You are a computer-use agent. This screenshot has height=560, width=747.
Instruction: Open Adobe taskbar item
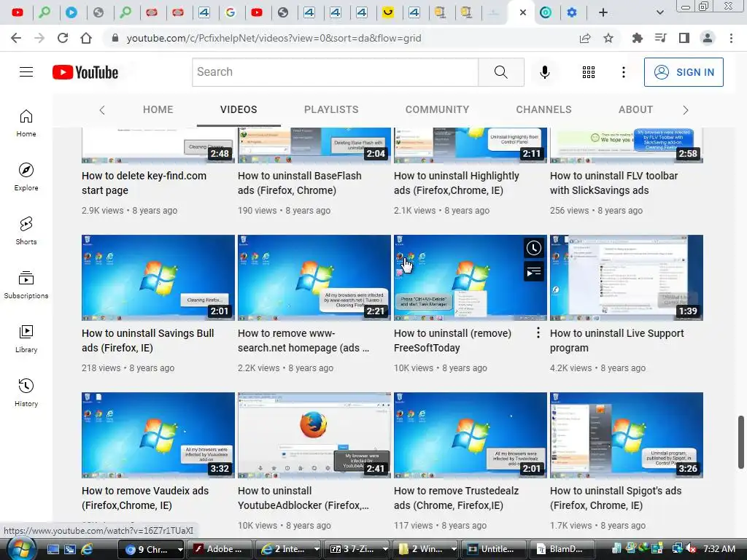coord(219,549)
